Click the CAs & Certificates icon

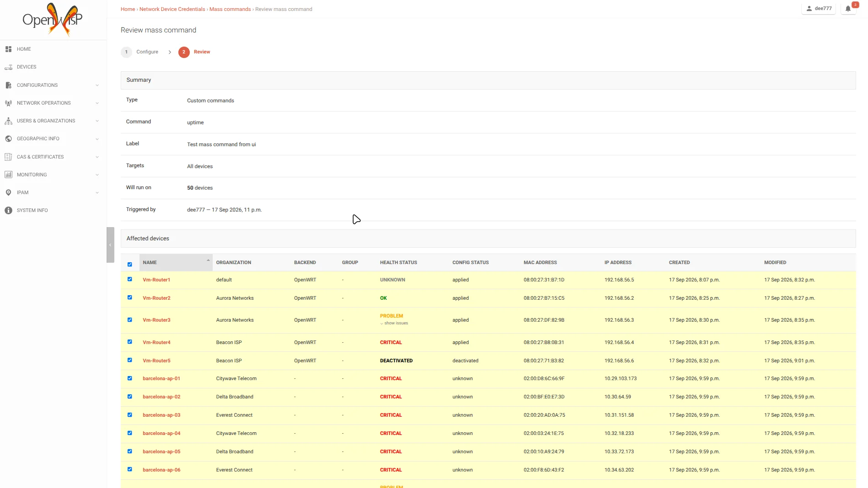(x=8, y=157)
